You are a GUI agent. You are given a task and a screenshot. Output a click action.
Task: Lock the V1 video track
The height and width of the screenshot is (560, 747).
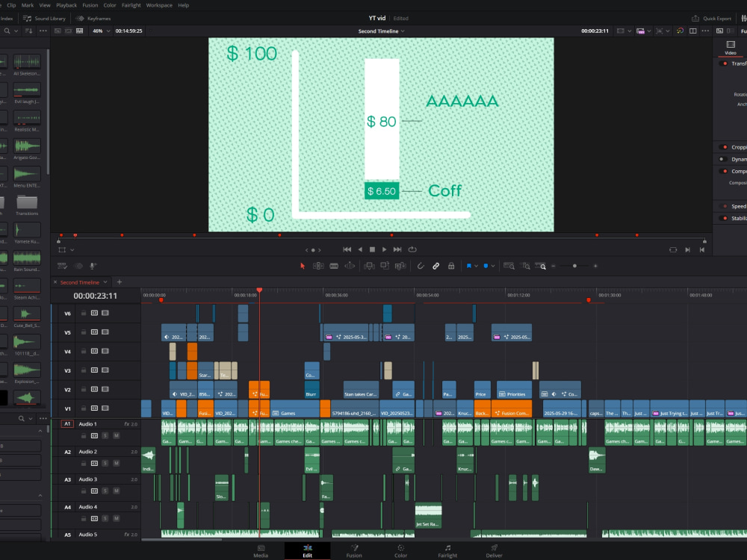coord(84,408)
